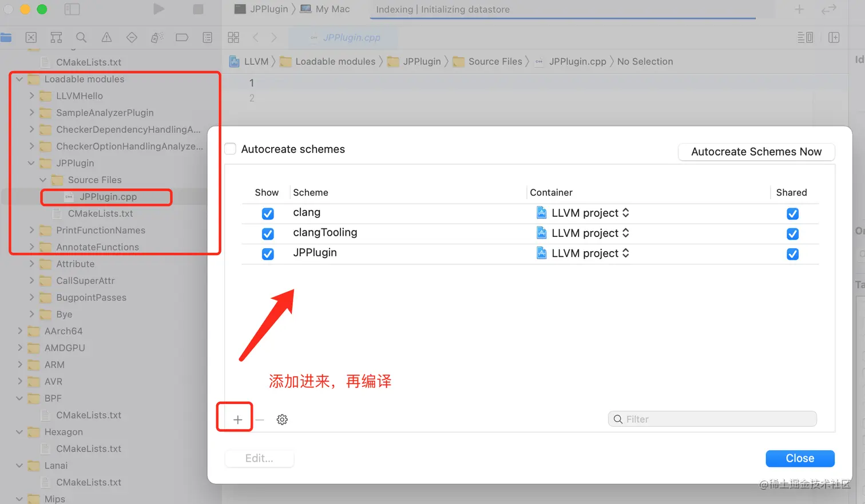Open the JPPlugin scheme selector in toolbar
Screen dimensions: 865x504
pos(261,9)
